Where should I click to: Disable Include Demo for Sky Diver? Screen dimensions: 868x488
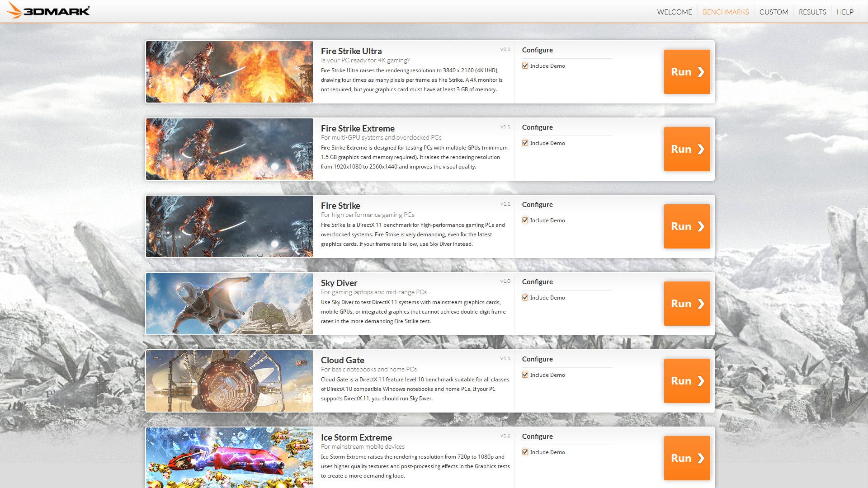(x=525, y=298)
